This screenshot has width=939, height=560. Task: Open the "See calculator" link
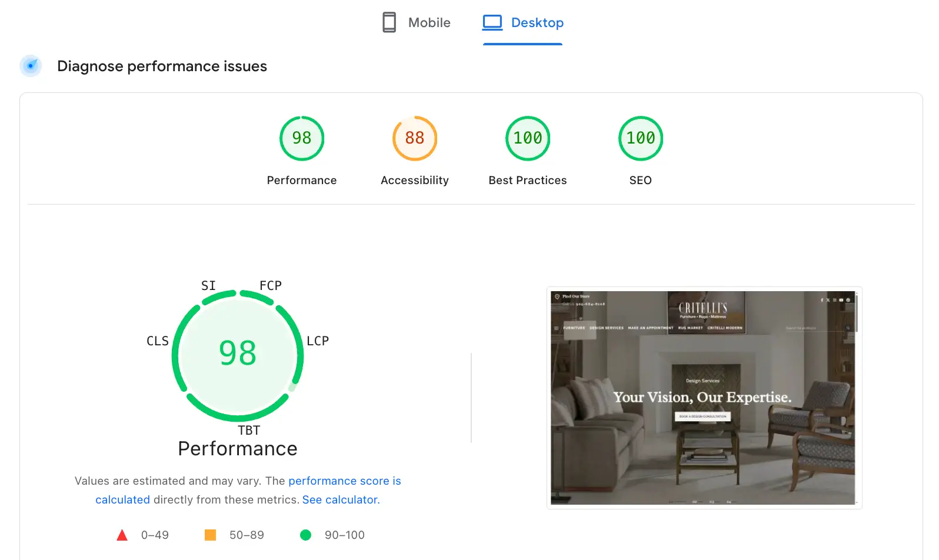tap(340, 500)
